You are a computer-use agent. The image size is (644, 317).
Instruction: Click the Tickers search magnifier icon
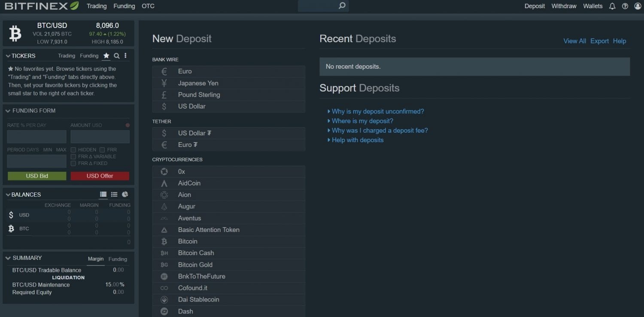(116, 56)
